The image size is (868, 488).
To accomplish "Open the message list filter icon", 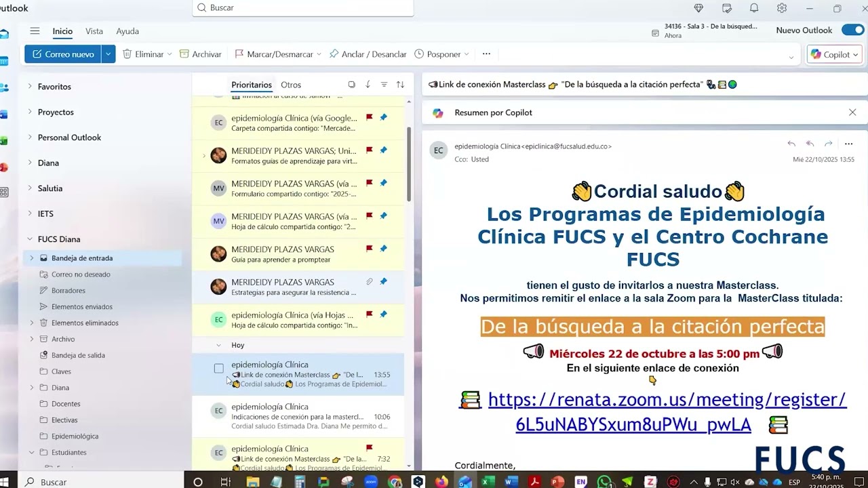I will (x=384, y=85).
